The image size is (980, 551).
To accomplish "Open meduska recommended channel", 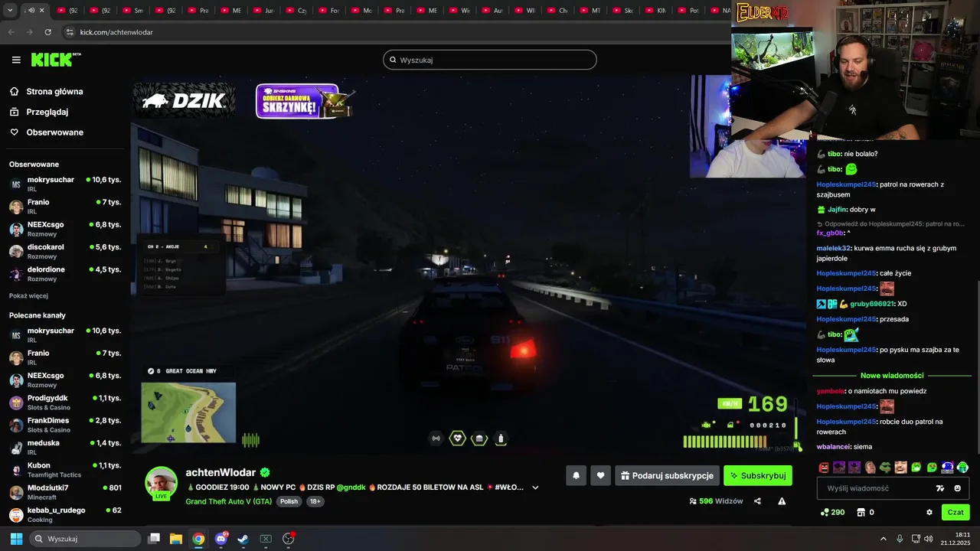I will (65, 447).
